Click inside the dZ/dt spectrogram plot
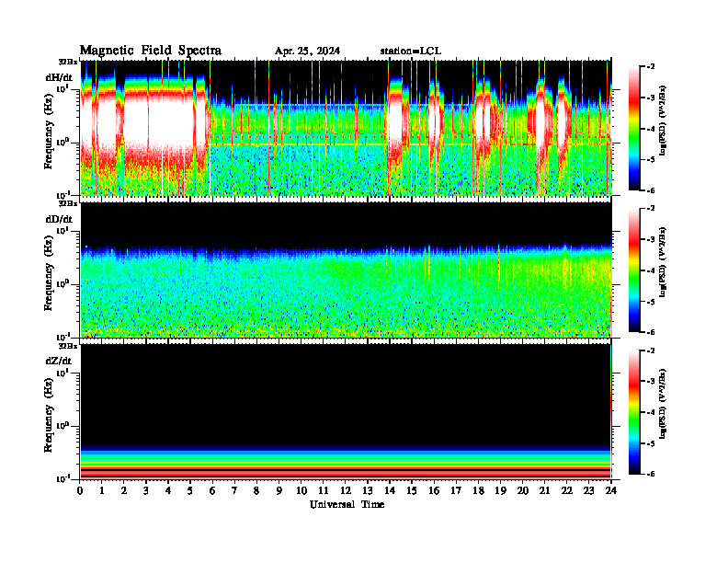The height and width of the screenshot is (563, 728). click(346, 411)
